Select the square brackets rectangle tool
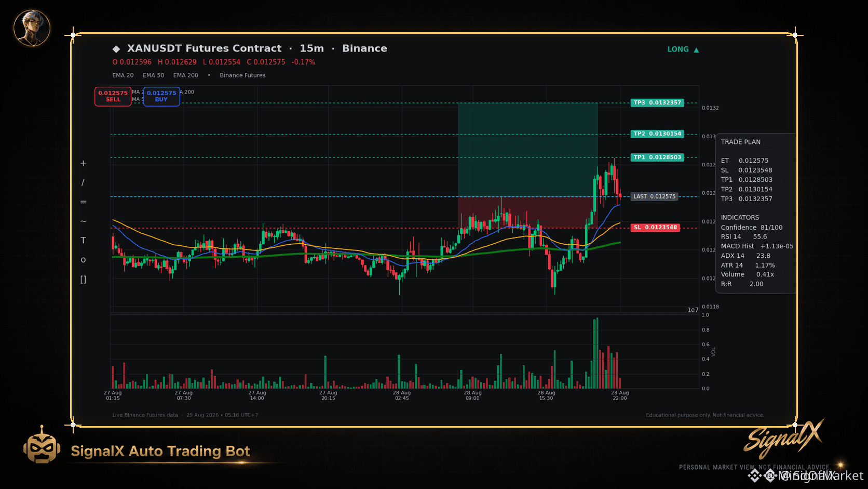This screenshot has height=489, width=868. coord(83,280)
